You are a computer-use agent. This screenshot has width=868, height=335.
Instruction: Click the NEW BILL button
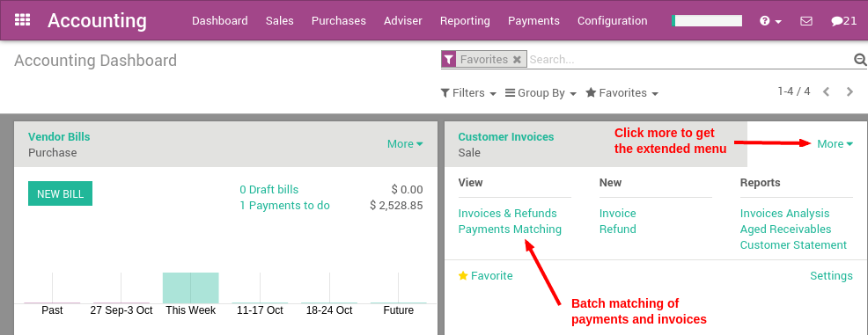[x=61, y=193]
